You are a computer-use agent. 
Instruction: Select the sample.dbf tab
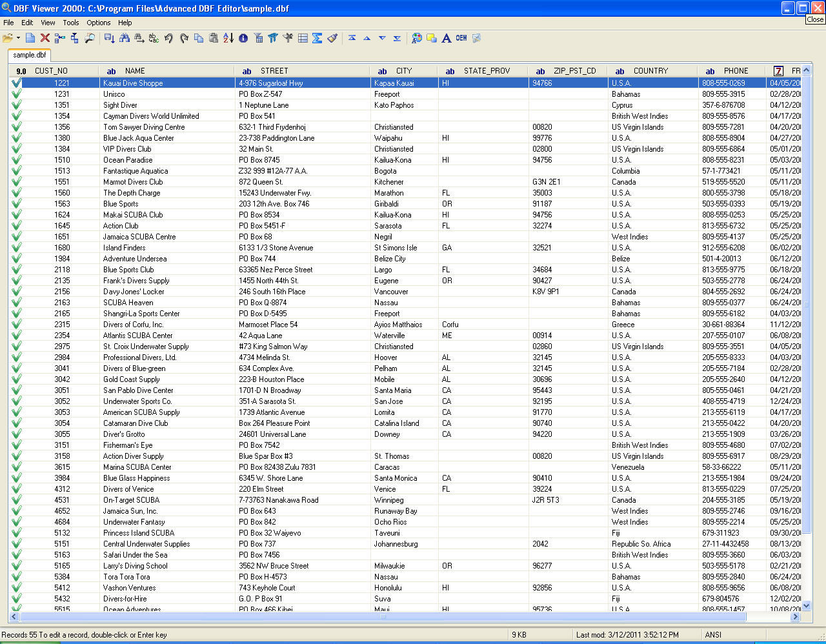[x=30, y=55]
